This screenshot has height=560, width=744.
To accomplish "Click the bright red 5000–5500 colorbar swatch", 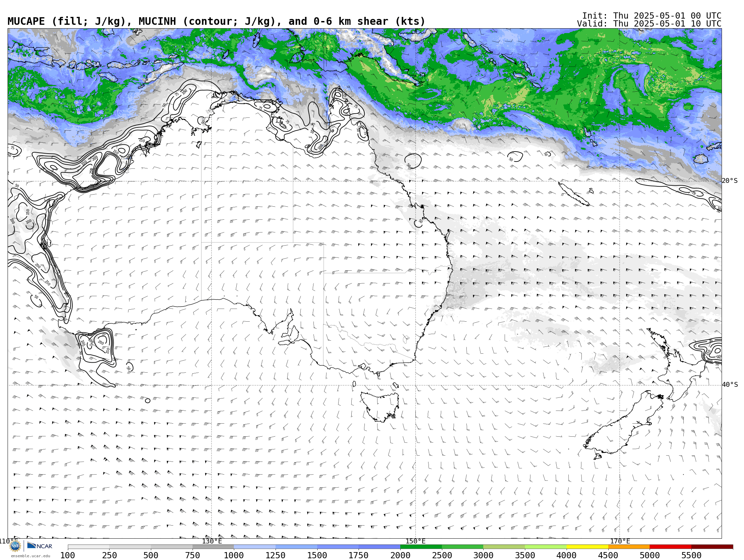I will click(671, 547).
